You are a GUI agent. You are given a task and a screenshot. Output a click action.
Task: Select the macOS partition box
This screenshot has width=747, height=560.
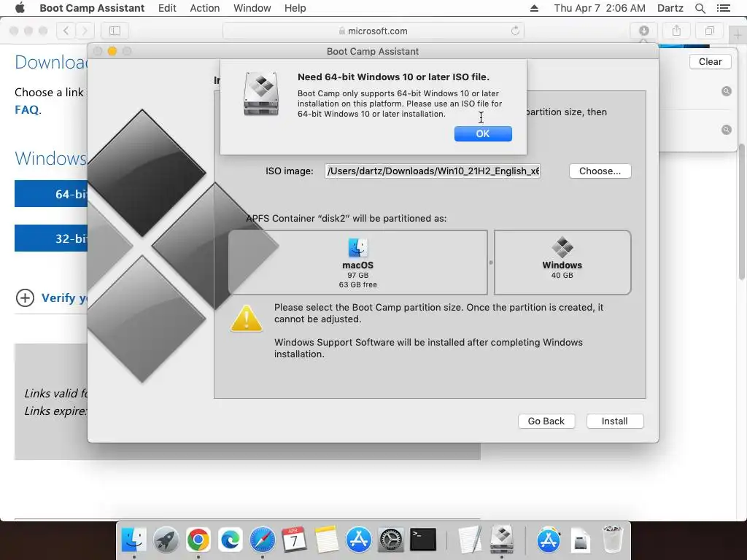pos(357,262)
